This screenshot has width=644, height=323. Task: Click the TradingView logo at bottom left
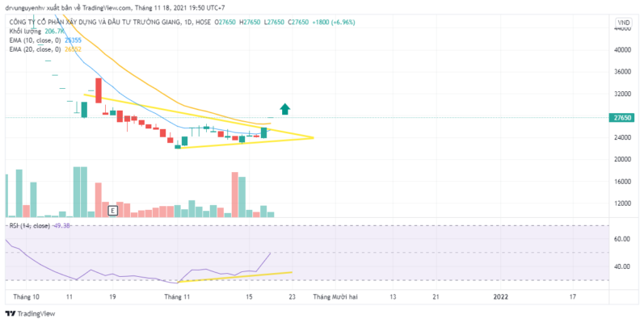(30, 313)
